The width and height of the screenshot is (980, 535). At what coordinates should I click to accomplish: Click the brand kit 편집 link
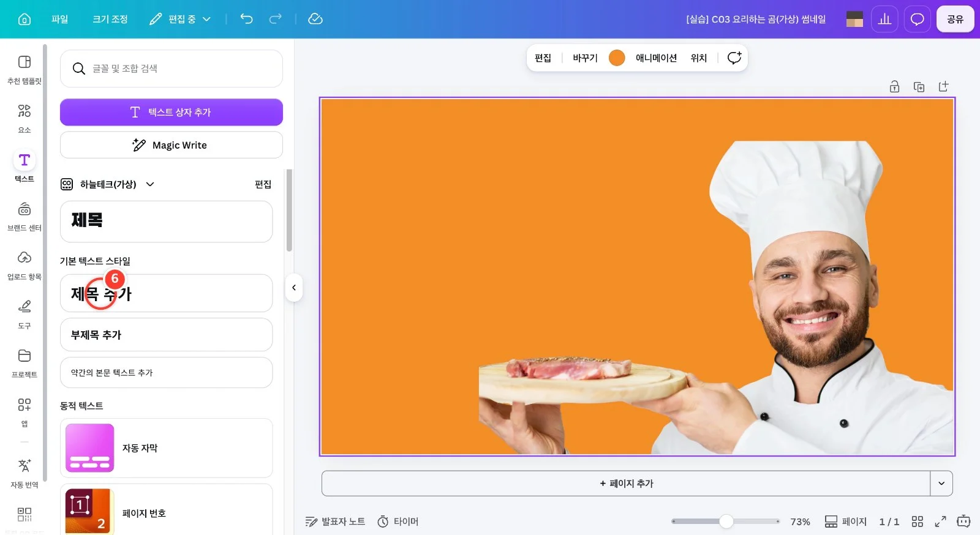click(x=263, y=184)
